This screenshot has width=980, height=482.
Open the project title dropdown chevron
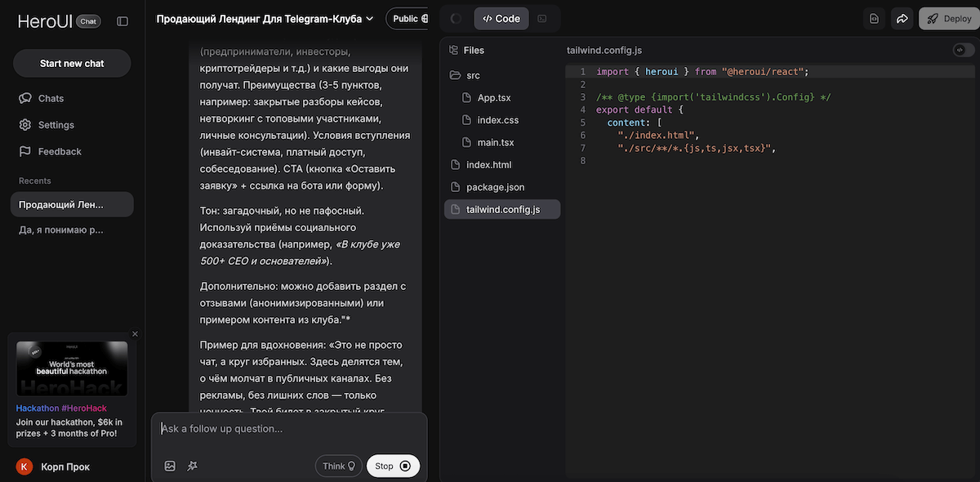coord(370,19)
